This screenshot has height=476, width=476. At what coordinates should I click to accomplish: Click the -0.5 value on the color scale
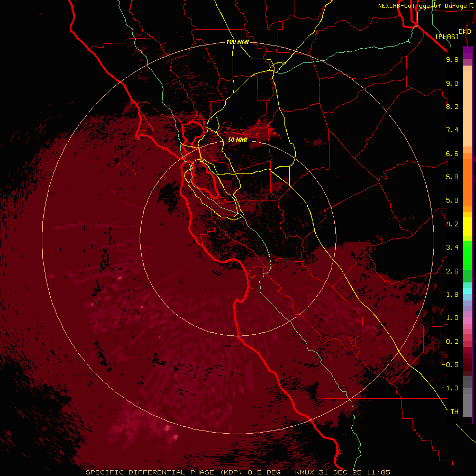[450, 365]
